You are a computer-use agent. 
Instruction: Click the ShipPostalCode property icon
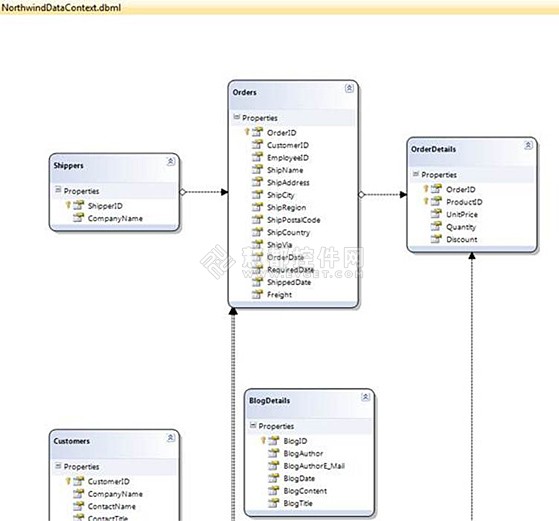(257, 220)
